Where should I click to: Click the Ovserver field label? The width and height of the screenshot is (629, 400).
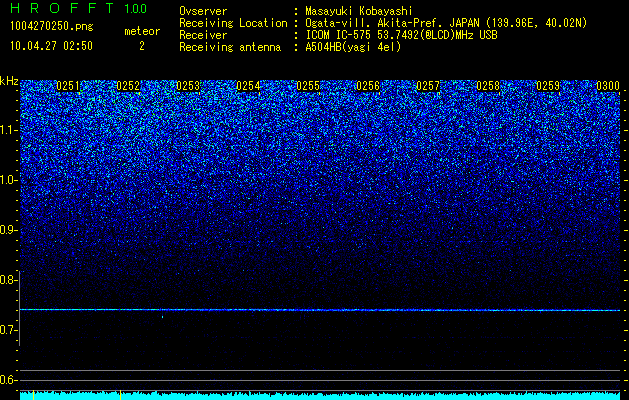[x=203, y=11]
